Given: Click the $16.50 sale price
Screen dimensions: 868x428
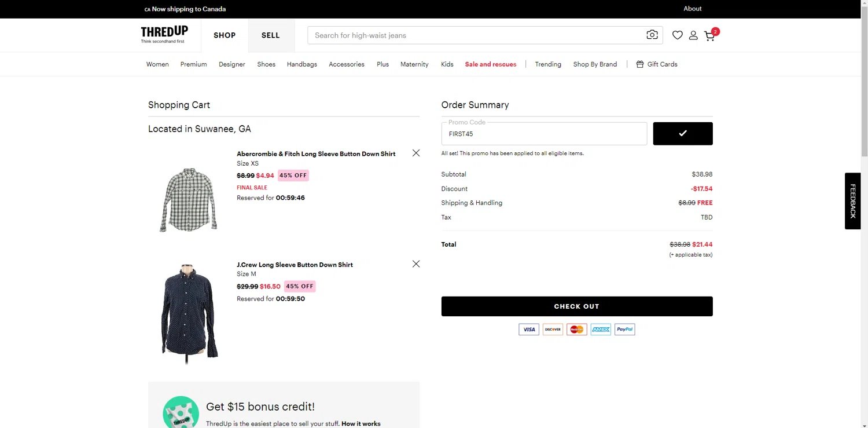Looking at the screenshot, I should tap(270, 286).
